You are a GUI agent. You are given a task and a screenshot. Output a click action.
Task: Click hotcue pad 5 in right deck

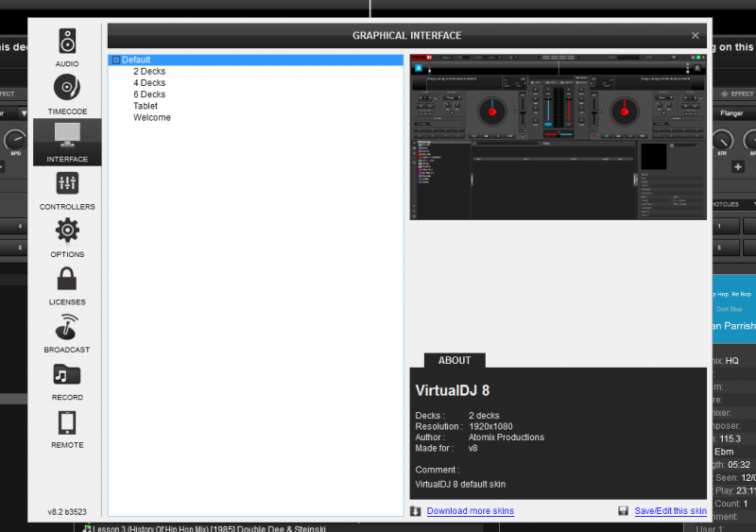(x=726, y=248)
